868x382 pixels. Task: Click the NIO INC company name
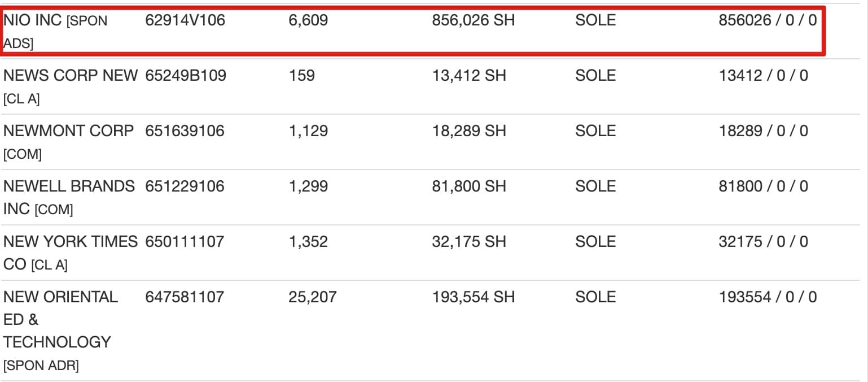click(32, 21)
